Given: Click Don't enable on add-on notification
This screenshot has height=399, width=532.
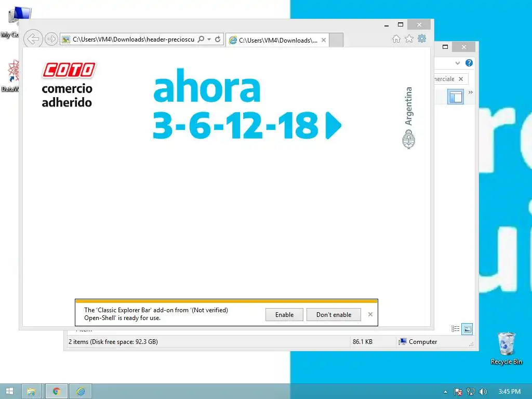Looking at the screenshot, I should [334, 314].
